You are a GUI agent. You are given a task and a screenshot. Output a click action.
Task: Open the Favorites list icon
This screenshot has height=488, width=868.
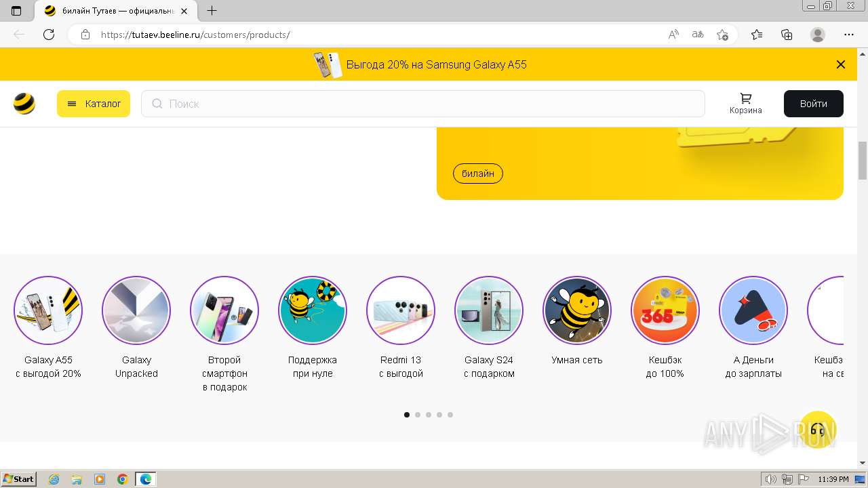pyautogui.click(x=757, y=35)
